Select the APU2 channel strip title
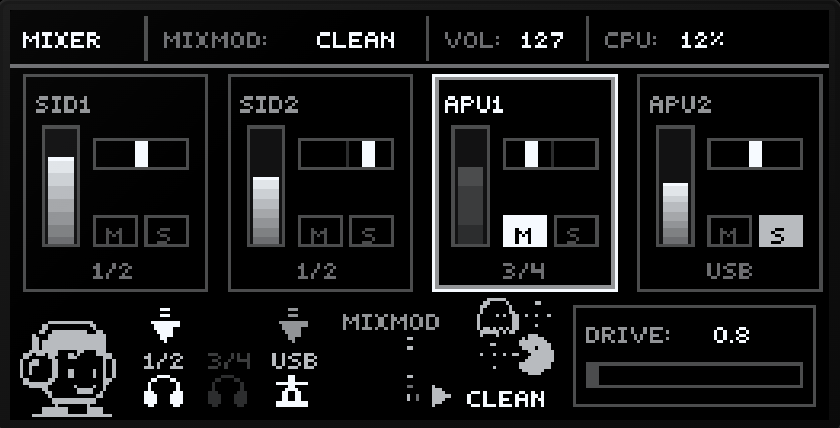This screenshot has height=428, width=840. click(680, 105)
